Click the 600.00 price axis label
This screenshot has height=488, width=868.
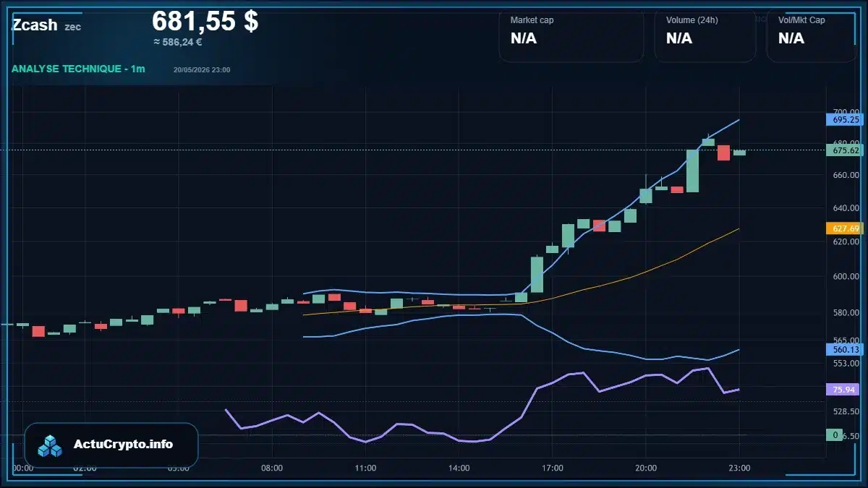[x=846, y=276]
